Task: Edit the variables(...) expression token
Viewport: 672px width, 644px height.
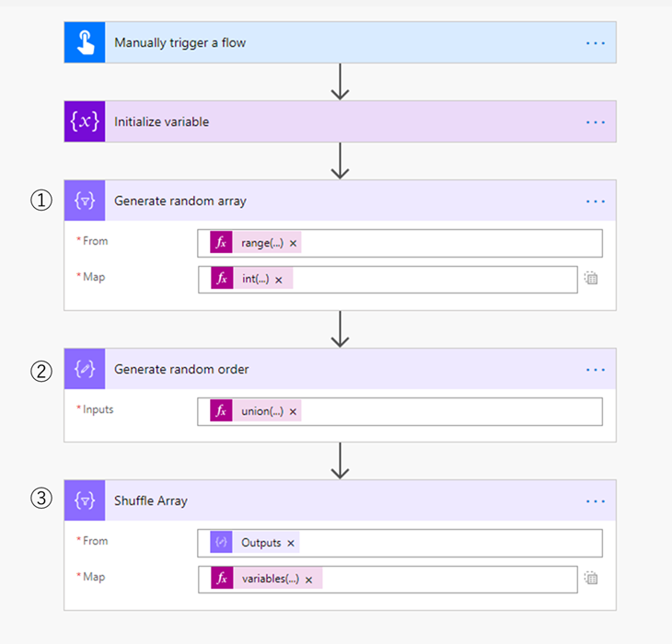Action: coord(271,579)
